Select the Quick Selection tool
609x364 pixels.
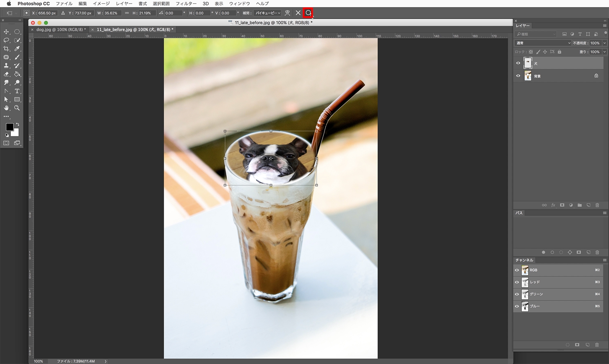17,40
